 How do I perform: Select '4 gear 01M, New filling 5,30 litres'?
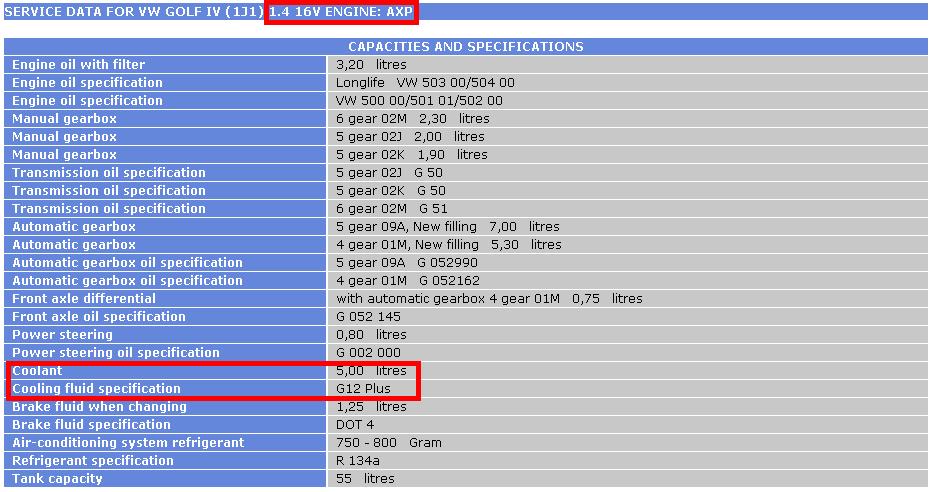449,245
